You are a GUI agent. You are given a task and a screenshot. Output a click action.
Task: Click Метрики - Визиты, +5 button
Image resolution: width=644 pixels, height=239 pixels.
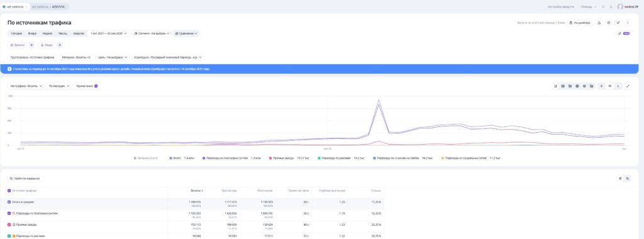coord(76,57)
